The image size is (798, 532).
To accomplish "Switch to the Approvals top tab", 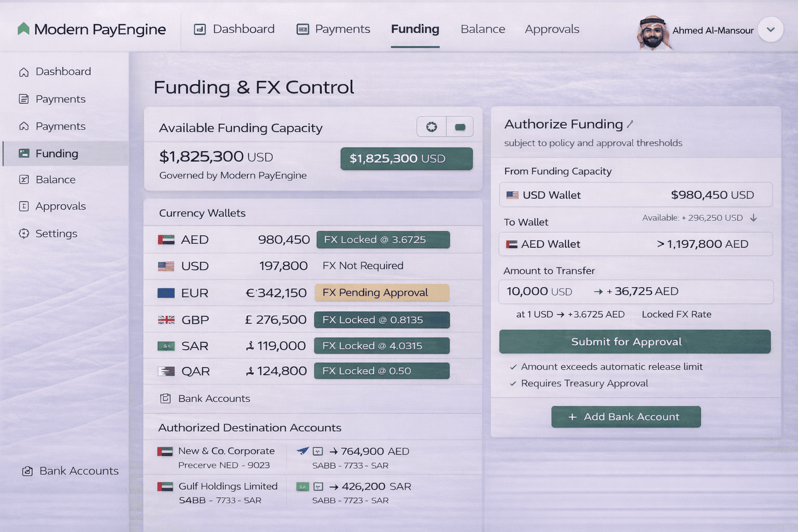I will pyautogui.click(x=552, y=29).
